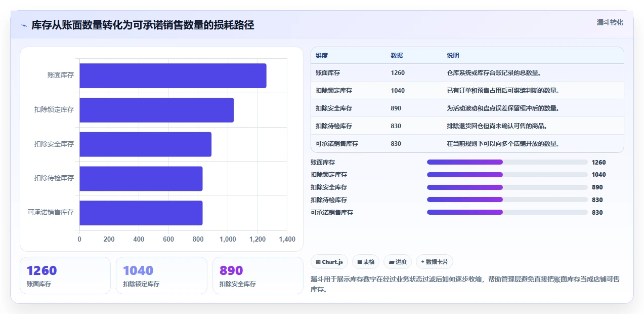Select the 1260 cell in the table
Screen dimensions: 644x314
pos(398,73)
